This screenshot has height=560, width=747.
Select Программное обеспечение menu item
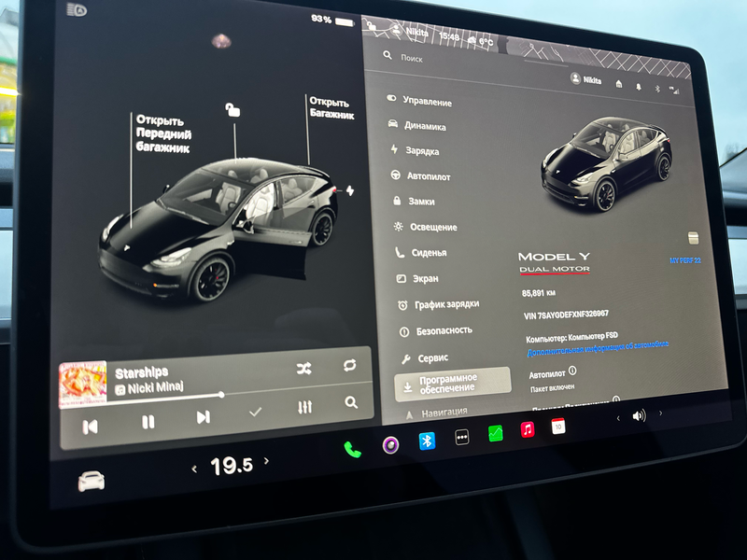click(452, 384)
